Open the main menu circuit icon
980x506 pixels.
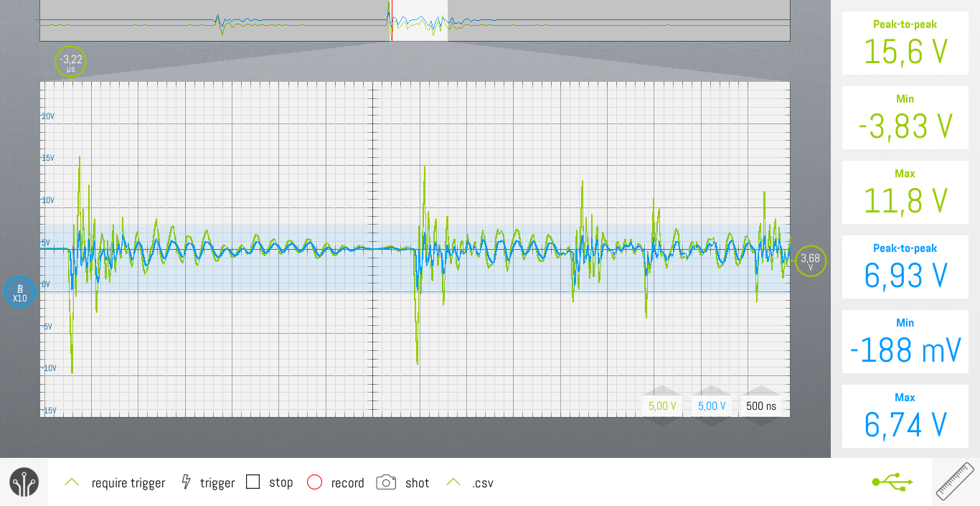(24, 482)
